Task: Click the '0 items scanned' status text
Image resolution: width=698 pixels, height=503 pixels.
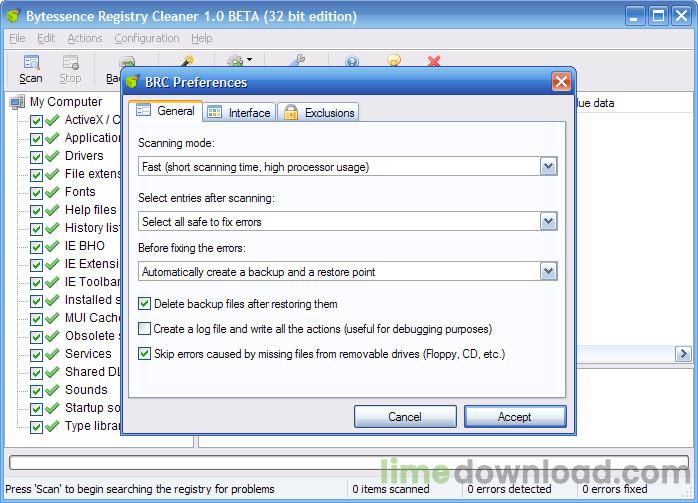Action: click(x=390, y=489)
